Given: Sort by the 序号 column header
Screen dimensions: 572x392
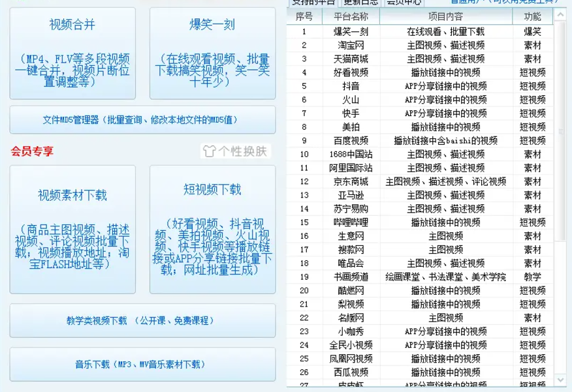Looking at the screenshot, I should pos(304,16).
